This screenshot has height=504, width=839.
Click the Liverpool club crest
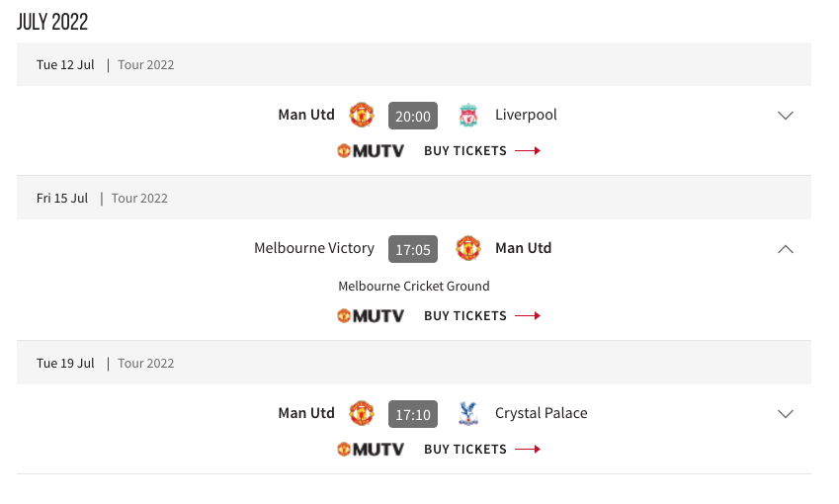pos(468,115)
